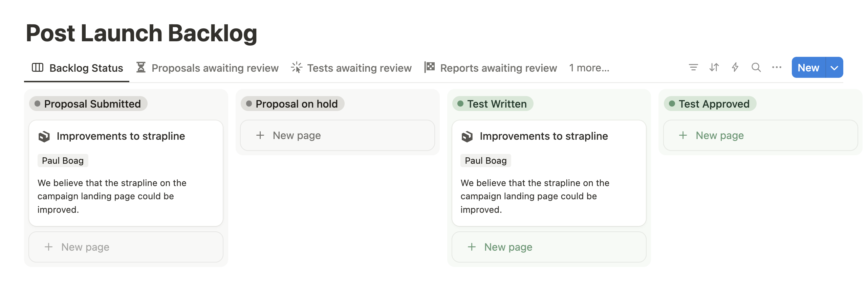Open the New button dropdown arrow
Image resolution: width=868 pixels, height=295 pixels.
pyautogui.click(x=833, y=67)
